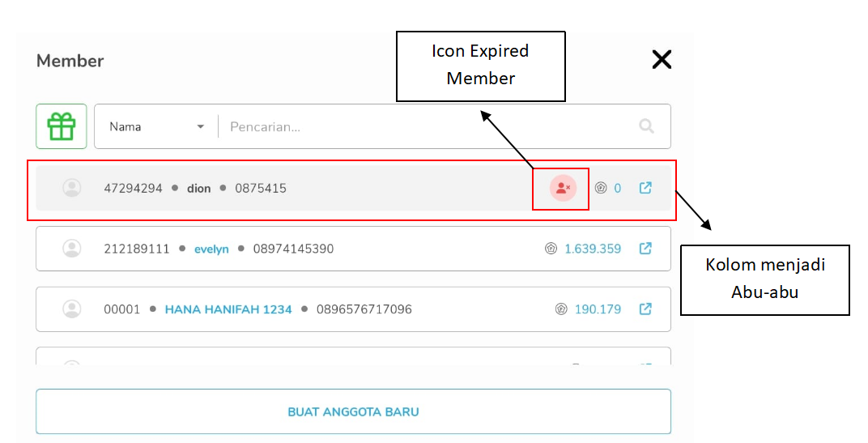
Task: Select the greyed dion member row
Action: point(353,188)
